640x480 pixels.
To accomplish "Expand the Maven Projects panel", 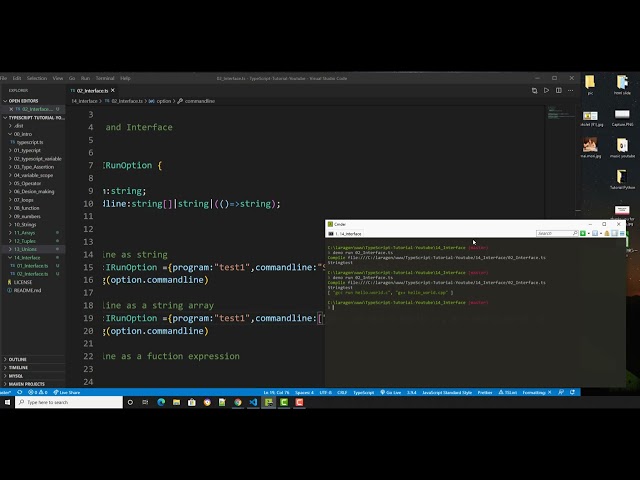I will click(33, 384).
